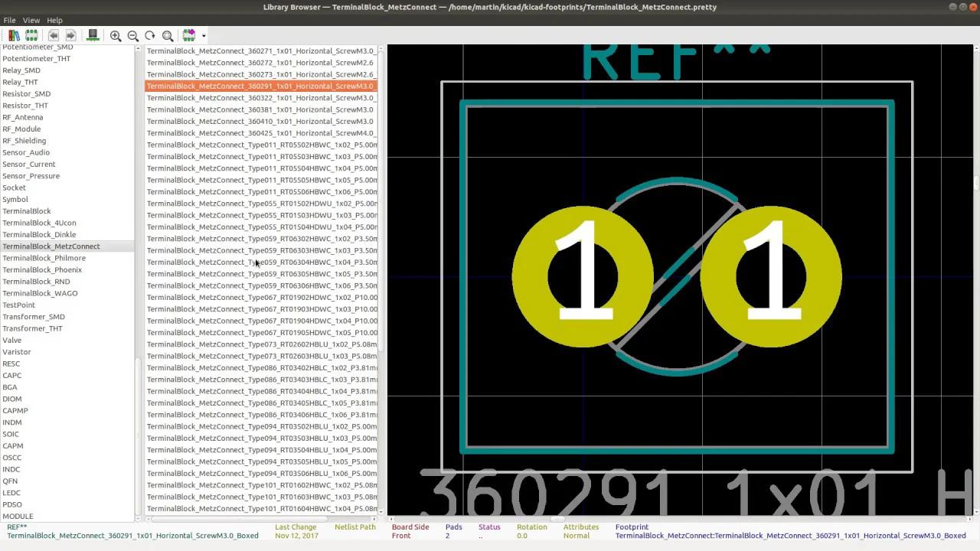
Task: Open the 3D viewer icon
Action: (93, 35)
